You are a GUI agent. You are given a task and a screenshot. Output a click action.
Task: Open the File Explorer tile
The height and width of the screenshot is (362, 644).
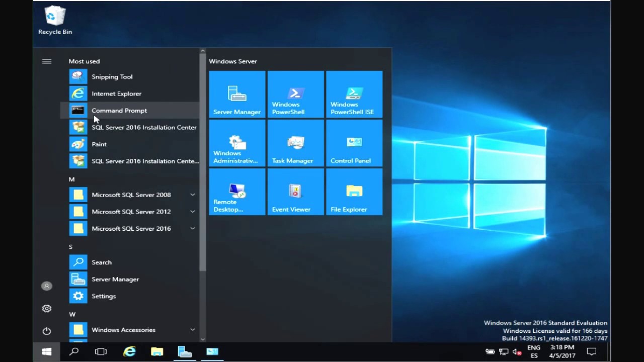[x=354, y=192]
